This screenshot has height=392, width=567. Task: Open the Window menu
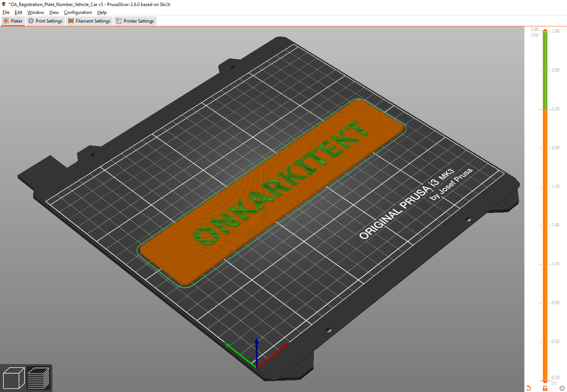[x=36, y=12]
